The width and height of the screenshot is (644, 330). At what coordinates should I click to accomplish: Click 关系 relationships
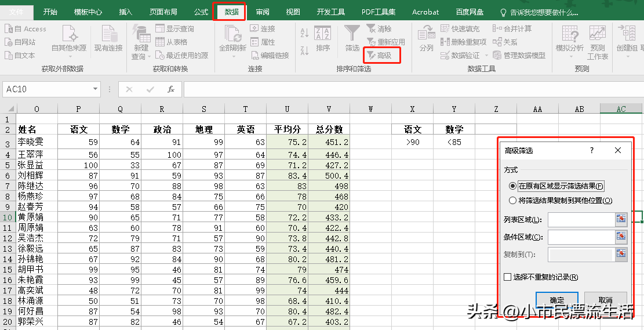[x=505, y=42]
